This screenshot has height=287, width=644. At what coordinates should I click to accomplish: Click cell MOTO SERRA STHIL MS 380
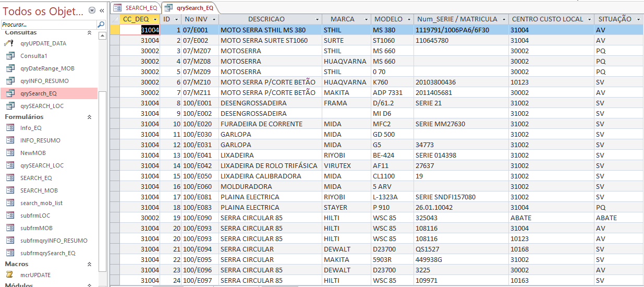(x=270, y=30)
